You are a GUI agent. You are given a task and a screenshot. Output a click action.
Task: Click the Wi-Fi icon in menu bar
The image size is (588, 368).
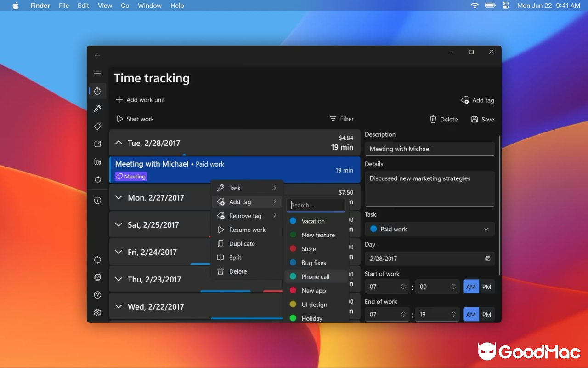[x=475, y=6]
